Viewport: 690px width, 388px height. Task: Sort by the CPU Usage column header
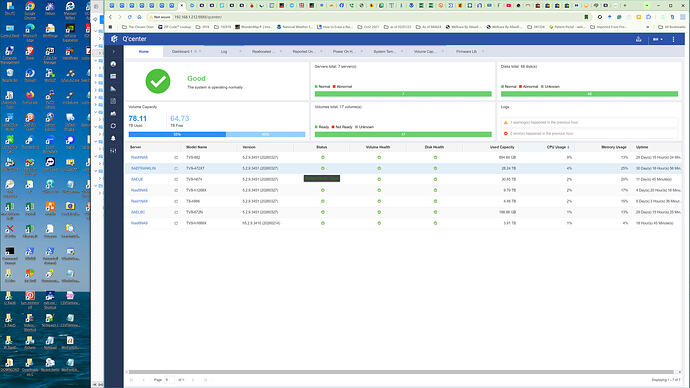tap(556, 147)
